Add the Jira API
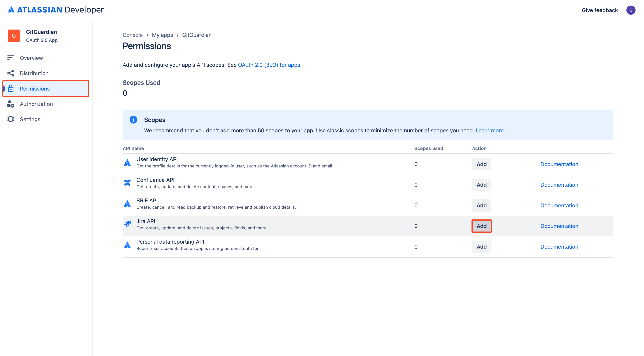 click(481, 226)
